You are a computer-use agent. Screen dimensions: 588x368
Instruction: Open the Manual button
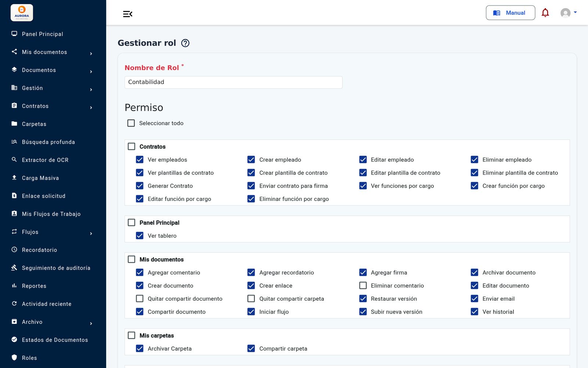click(510, 13)
